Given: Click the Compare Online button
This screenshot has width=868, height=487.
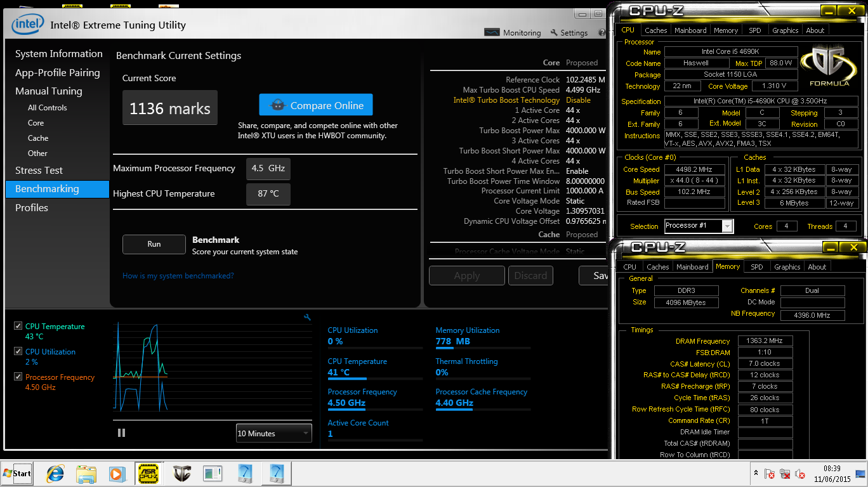Looking at the screenshot, I should click(316, 105).
